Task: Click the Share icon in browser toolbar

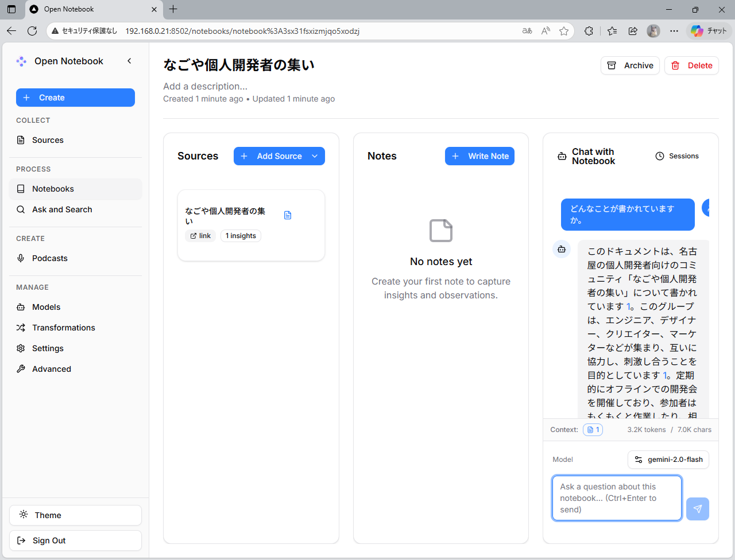Action: click(x=633, y=31)
